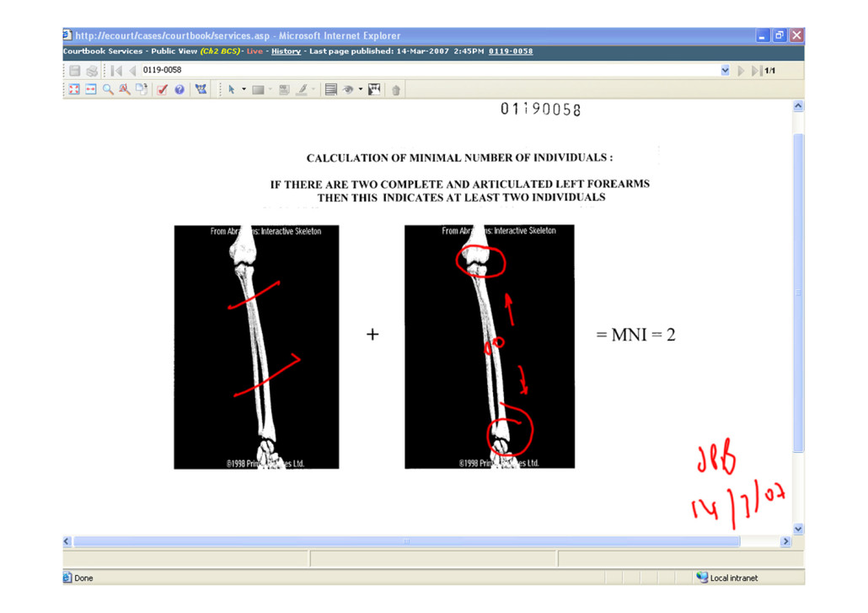Screen dimensions: 868x613
Task: Select the arrow pointer tool
Action: (x=232, y=89)
